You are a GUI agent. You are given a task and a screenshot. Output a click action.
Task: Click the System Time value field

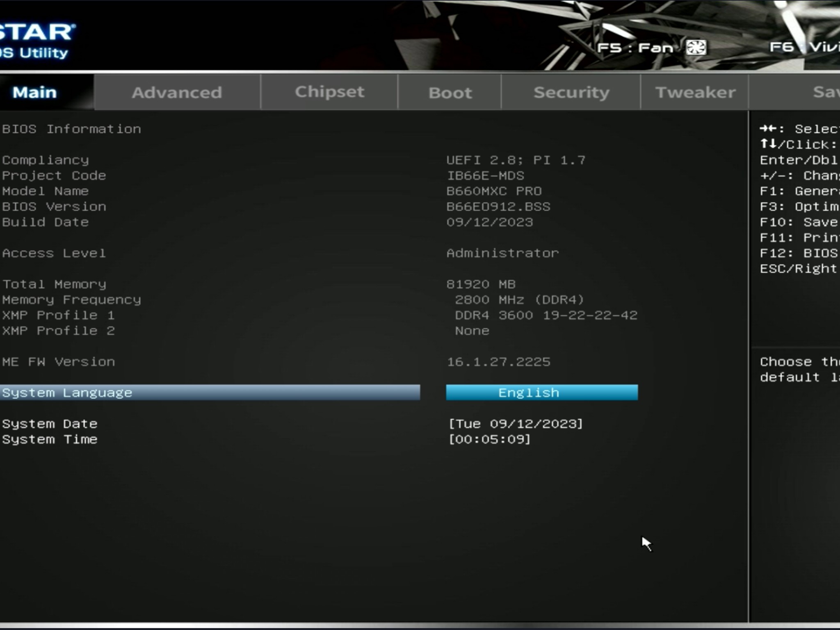click(x=489, y=439)
